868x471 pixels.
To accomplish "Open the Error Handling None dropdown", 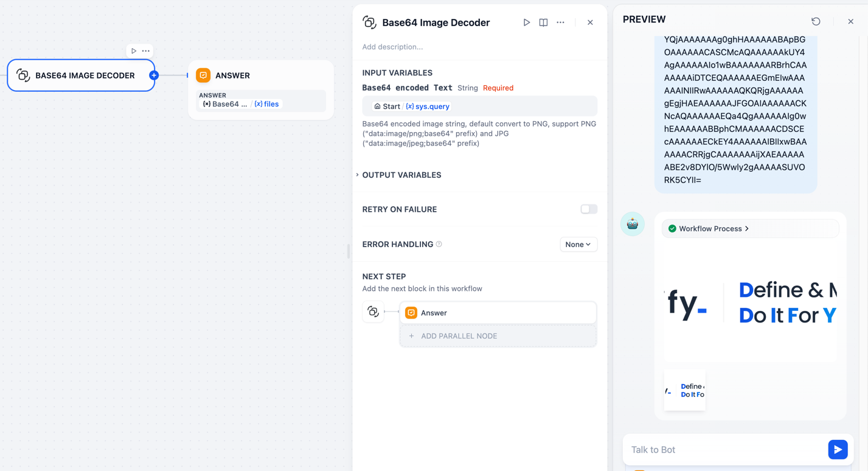I will tap(578, 245).
